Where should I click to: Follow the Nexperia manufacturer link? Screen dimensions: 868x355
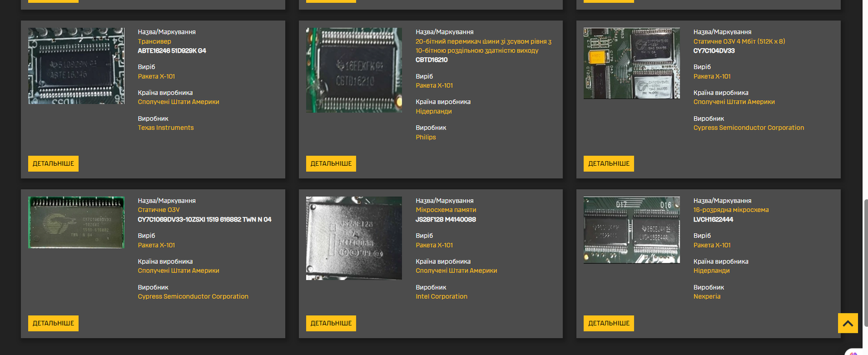tap(707, 296)
